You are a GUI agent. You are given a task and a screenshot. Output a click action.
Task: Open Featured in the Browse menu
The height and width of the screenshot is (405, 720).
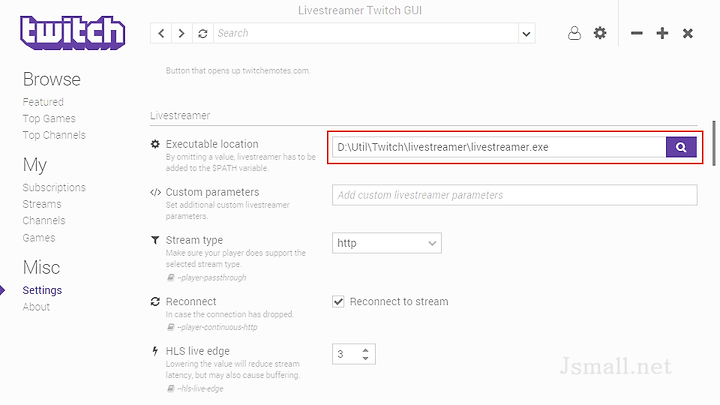point(43,102)
